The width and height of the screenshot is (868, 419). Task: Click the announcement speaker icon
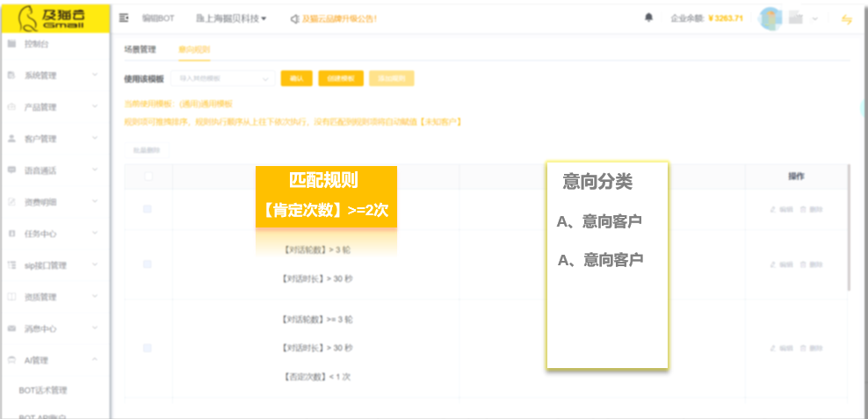click(293, 18)
